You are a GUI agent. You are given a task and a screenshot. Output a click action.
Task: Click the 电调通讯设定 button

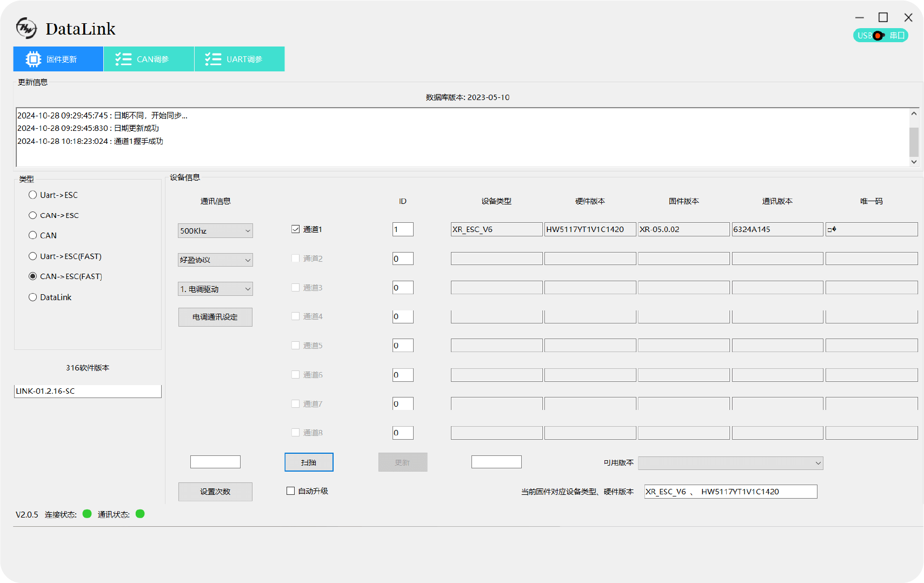click(x=215, y=317)
